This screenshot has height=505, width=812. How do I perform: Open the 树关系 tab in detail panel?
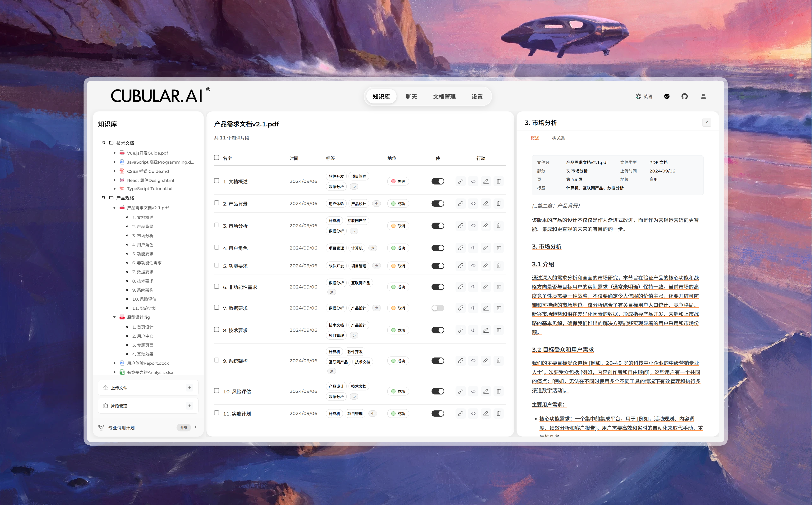coord(558,138)
